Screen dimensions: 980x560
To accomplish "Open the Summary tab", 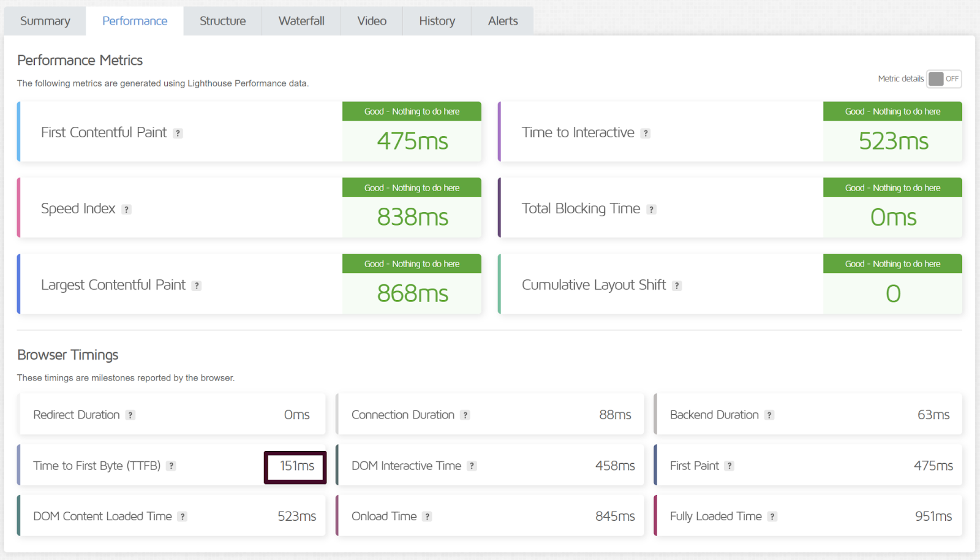I will tap(45, 21).
